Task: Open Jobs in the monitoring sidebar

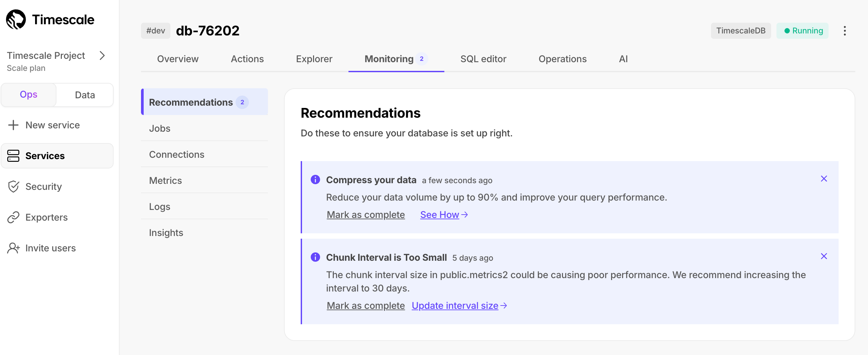Action: point(204,128)
